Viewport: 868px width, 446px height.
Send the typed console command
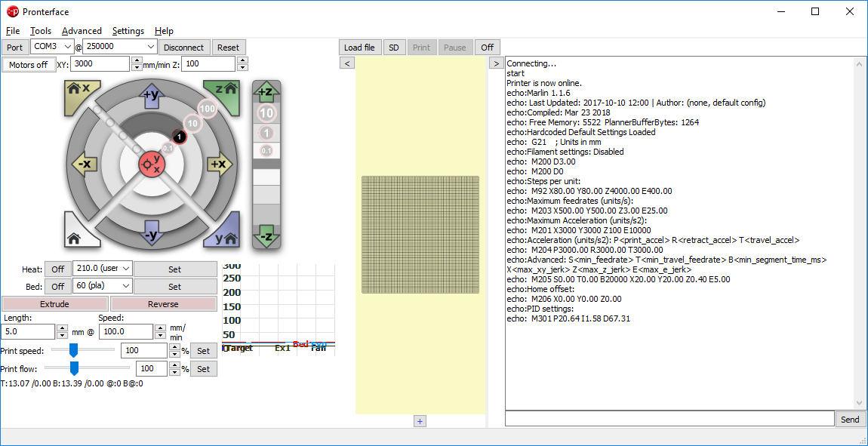850,420
